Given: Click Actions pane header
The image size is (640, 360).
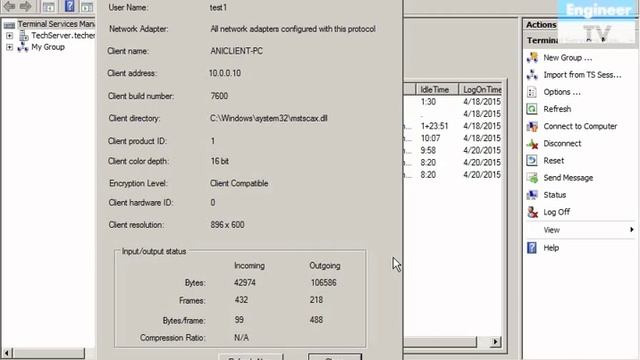Looking at the screenshot, I should pos(541,24).
